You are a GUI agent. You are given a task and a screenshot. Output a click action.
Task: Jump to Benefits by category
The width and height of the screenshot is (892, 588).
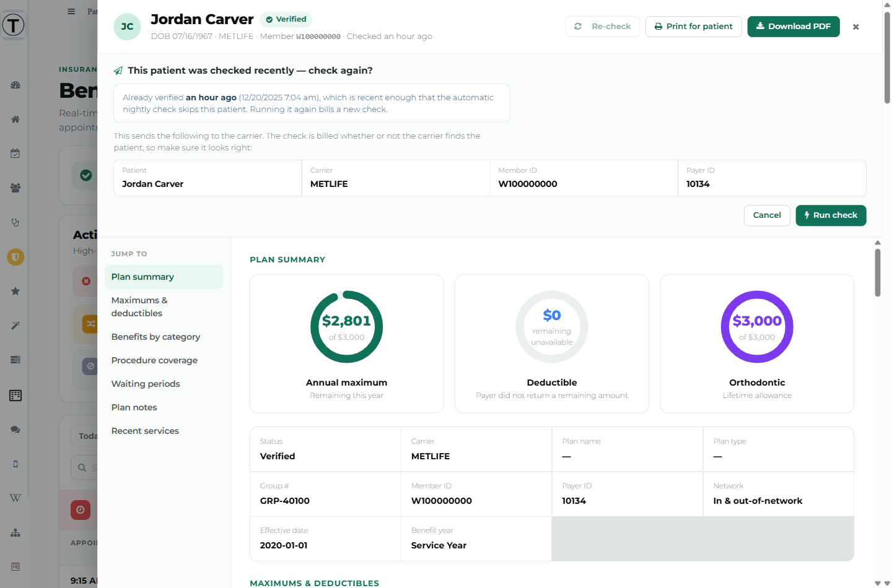click(x=164, y=337)
